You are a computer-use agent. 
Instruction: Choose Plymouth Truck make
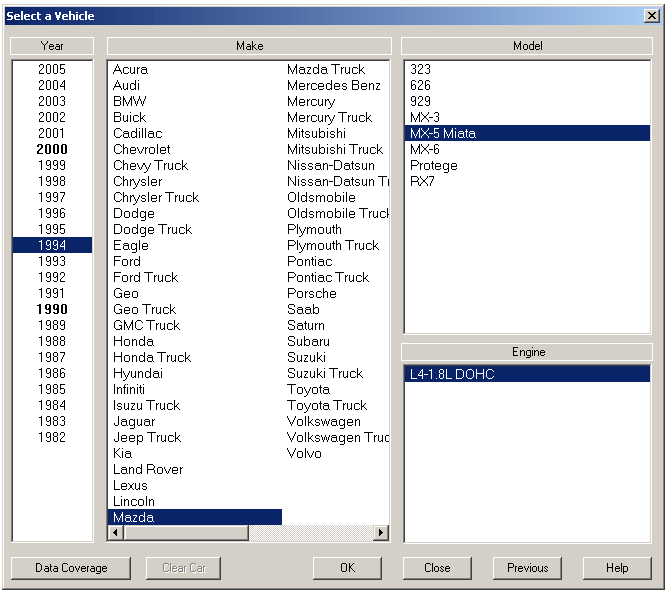(x=333, y=245)
